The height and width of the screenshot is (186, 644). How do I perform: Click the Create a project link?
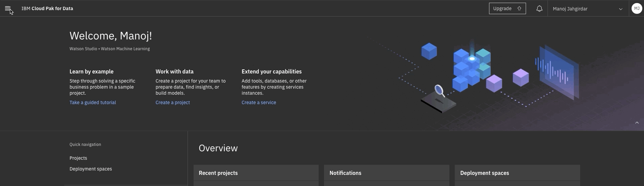[x=173, y=102]
